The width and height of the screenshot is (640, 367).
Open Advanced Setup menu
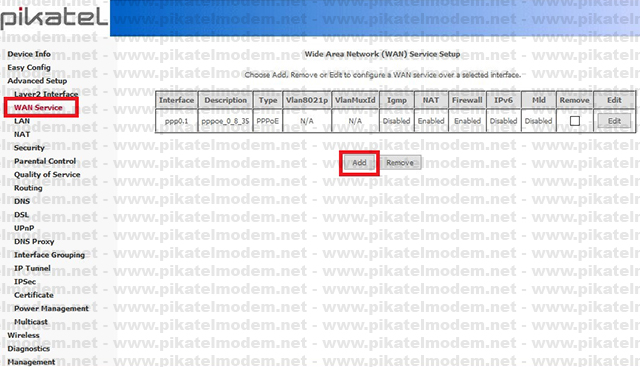(37, 81)
